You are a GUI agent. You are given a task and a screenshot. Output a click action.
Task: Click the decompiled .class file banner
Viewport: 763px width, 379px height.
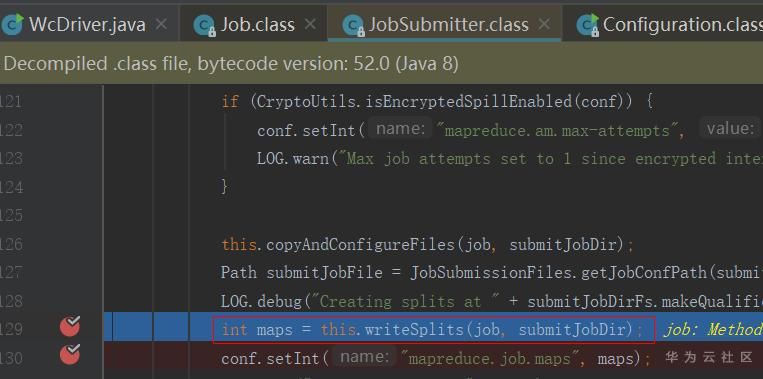tap(382, 63)
